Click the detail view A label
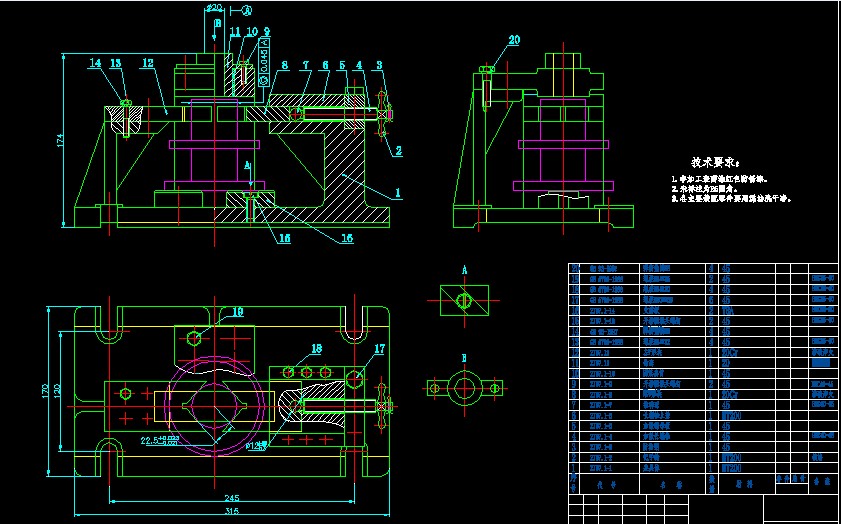The width and height of the screenshot is (841, 524). tap(464, 269)
